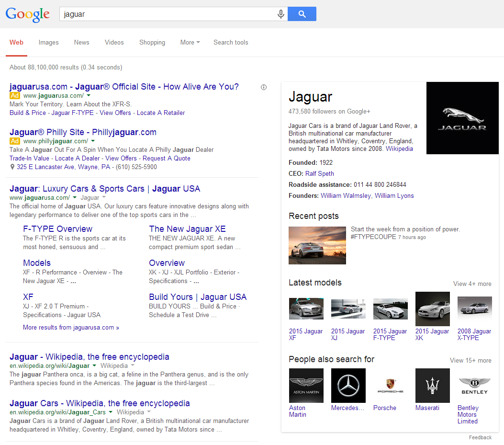Open dropdown arrow next to www.jaguarusa.com ad URL
The image size is (504, 445).
click(x=89, y=96)
